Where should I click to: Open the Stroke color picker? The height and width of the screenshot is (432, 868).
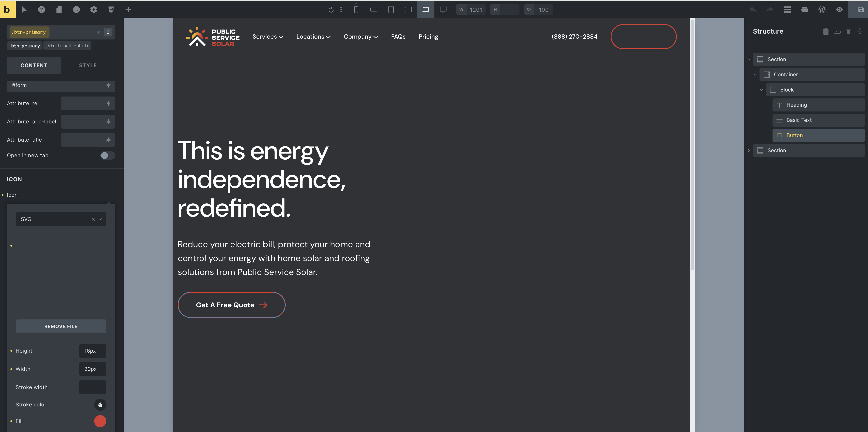pos(100,404)
